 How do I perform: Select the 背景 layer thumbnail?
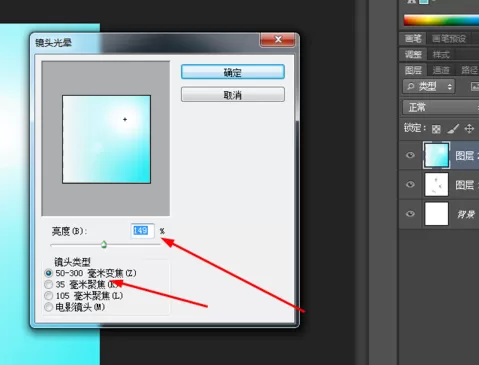pos(436,214)
